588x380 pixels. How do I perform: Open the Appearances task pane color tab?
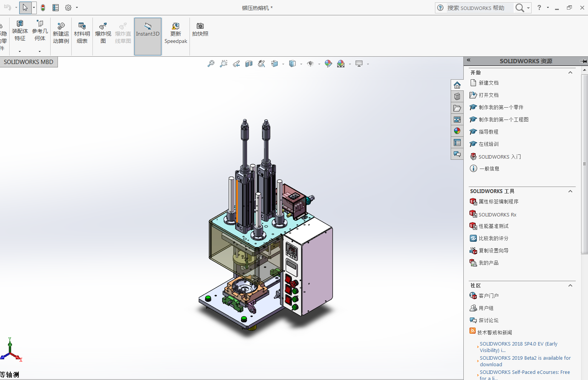[457, 131]
